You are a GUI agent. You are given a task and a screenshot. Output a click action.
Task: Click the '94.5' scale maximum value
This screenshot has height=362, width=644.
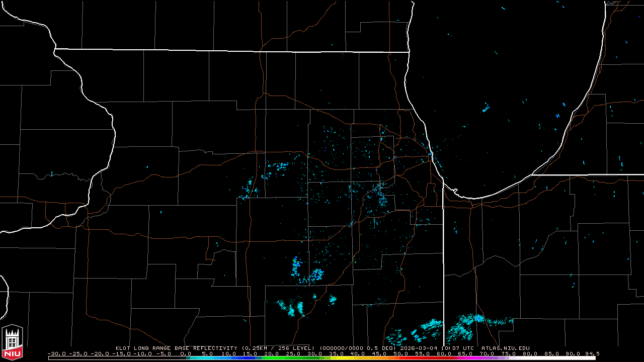(x=592, y=353)
